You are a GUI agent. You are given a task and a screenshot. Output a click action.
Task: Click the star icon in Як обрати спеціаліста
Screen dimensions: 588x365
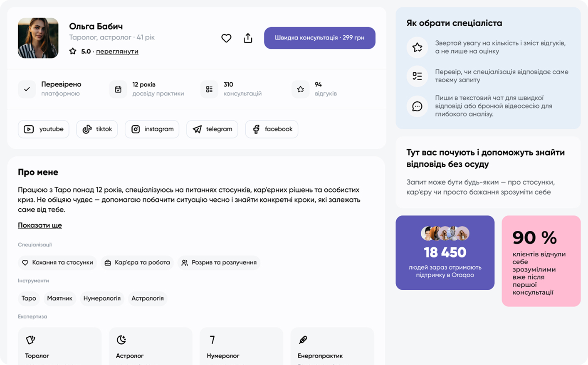(x=417, y=47)
